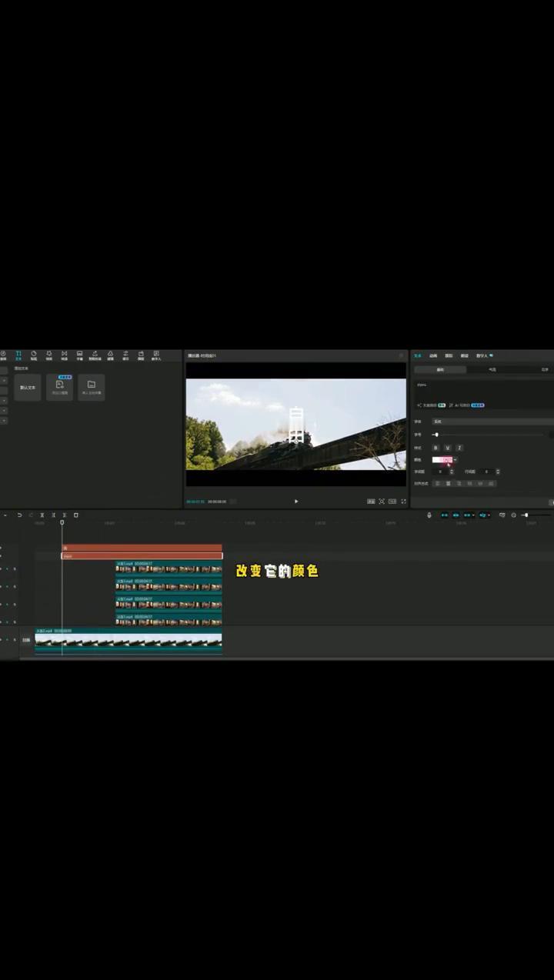Click the default text preset card

pos(28,388)
